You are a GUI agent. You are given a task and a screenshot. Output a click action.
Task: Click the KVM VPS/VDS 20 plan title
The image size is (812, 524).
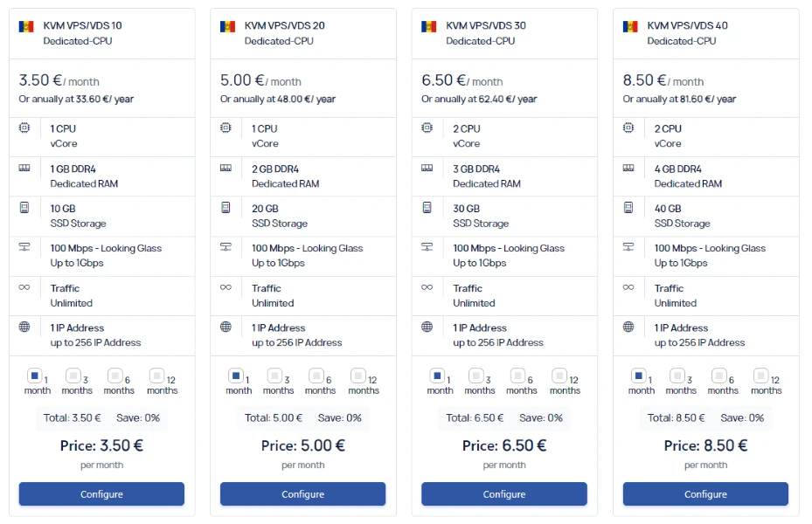[x=284, y=25]
